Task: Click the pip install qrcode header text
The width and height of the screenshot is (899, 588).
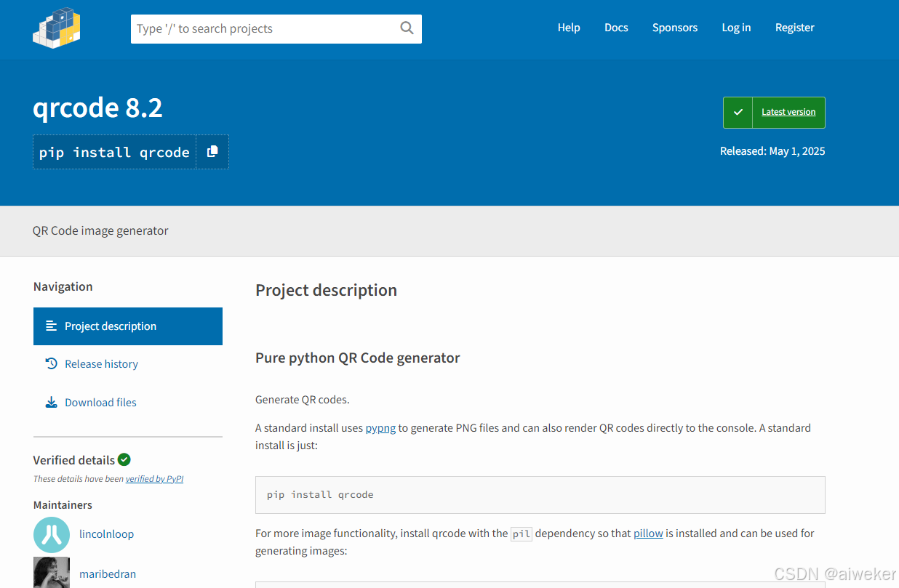Action: coord(114,152)
